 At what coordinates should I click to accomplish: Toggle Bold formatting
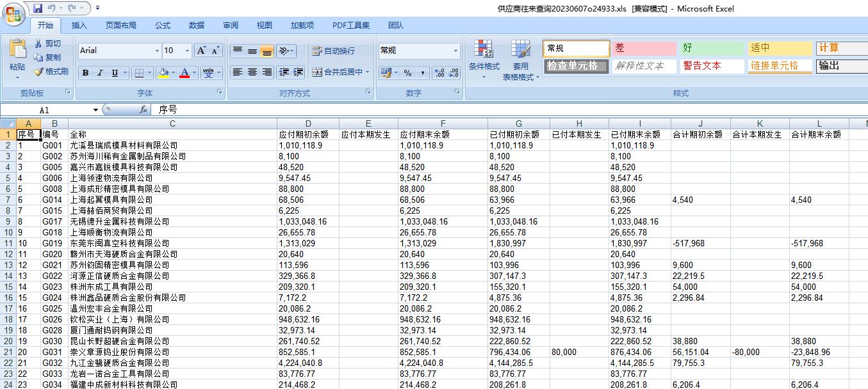click(85, 73)
